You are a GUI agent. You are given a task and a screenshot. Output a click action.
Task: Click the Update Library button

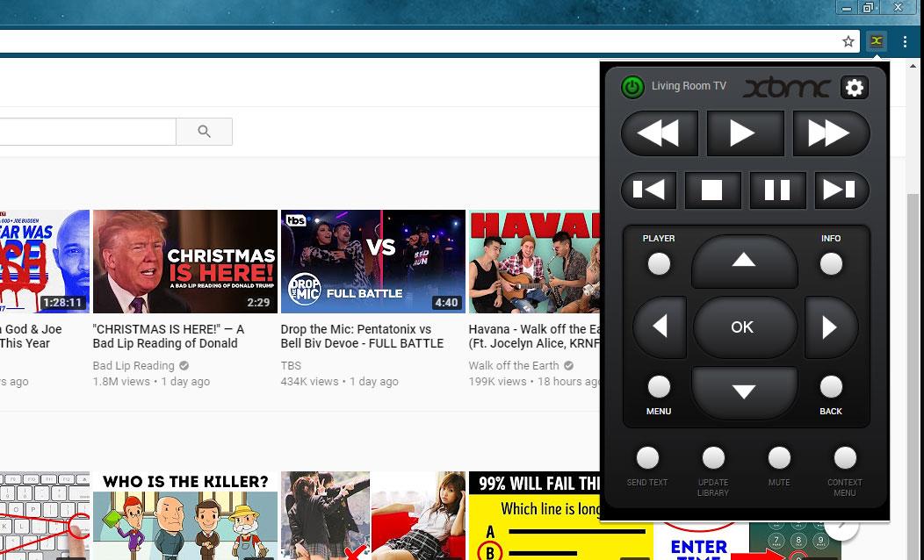(x=713, y=458)
